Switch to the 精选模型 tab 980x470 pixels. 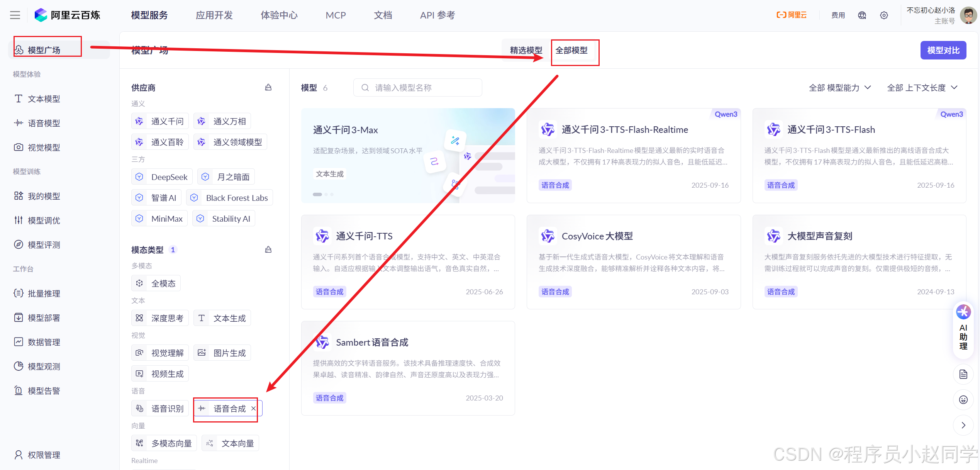click(x=525, y=50)
